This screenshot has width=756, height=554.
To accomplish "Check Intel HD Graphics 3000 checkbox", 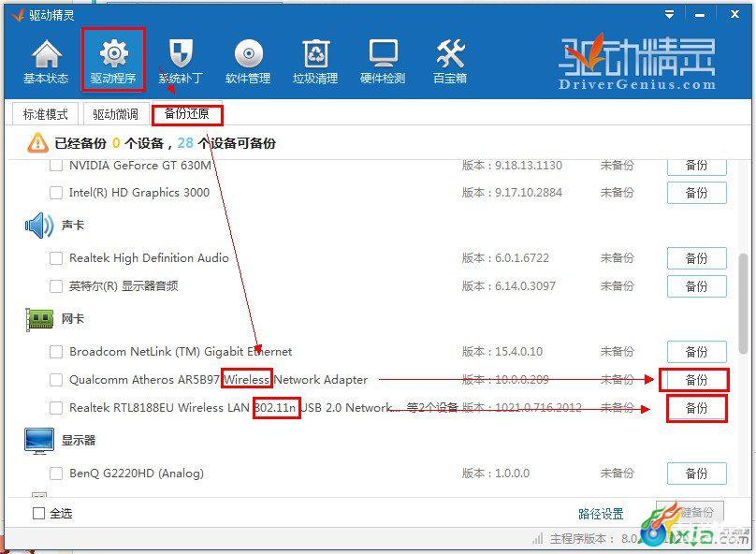I will (56, 193).
